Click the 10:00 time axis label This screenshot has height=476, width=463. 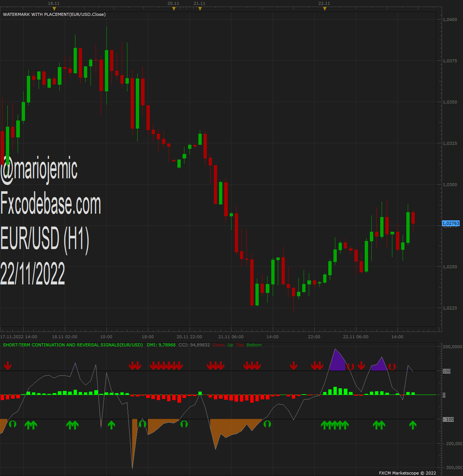(106, 337)
